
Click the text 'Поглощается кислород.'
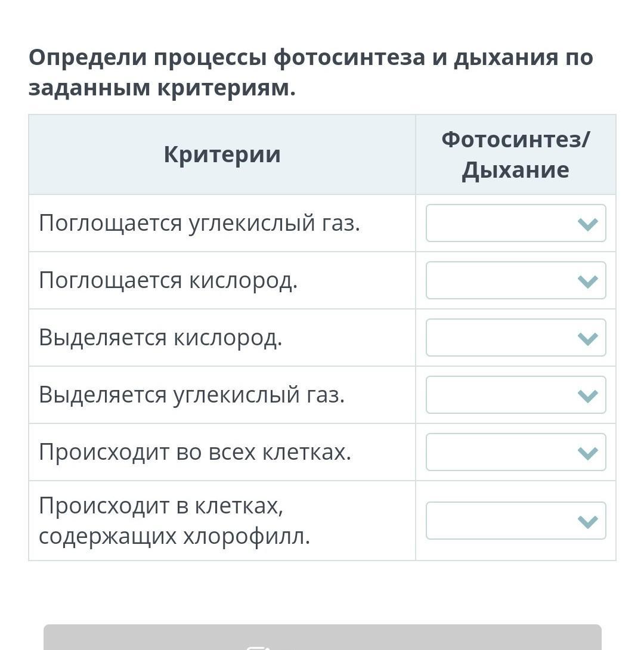168,280
